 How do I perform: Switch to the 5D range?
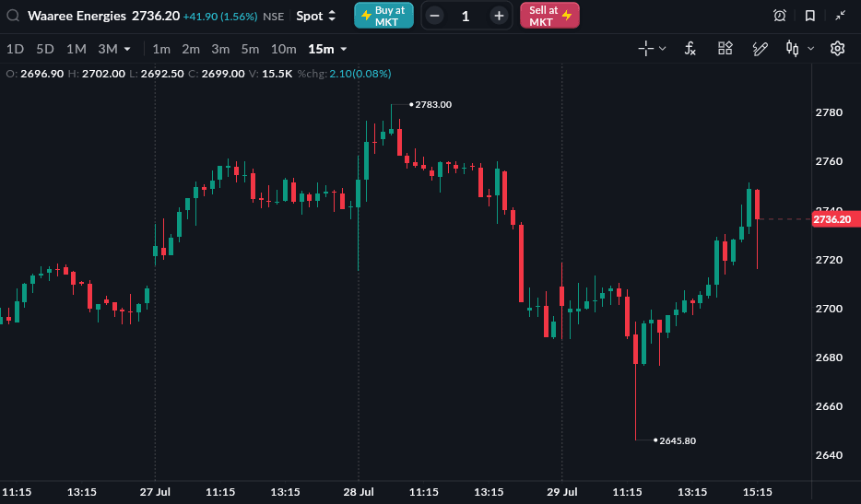pos(45,49)
